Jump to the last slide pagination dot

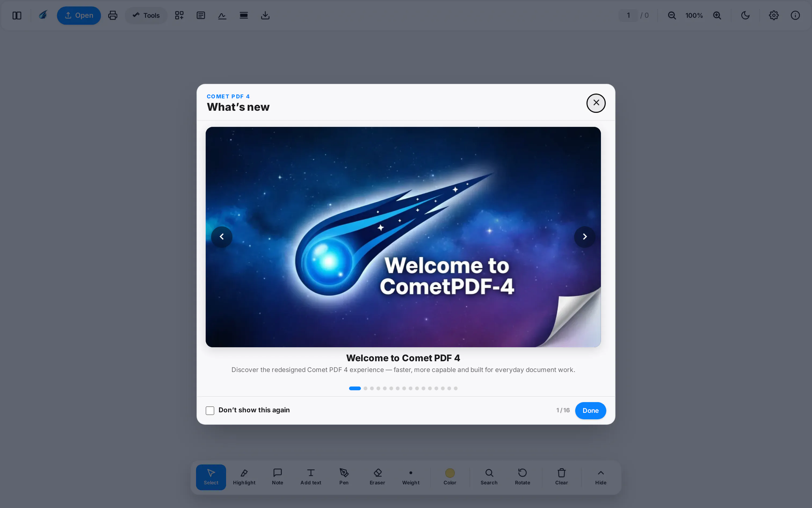click(456, 388)
